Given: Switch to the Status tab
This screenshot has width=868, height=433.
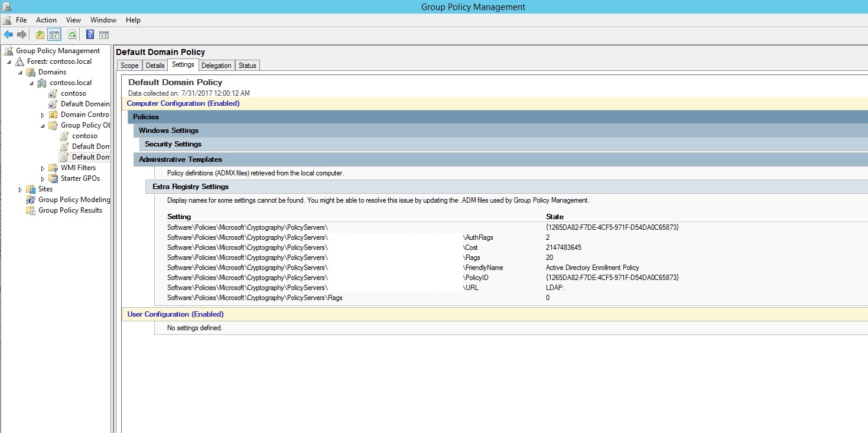Looking at the screenshot, I should point(248,66).
